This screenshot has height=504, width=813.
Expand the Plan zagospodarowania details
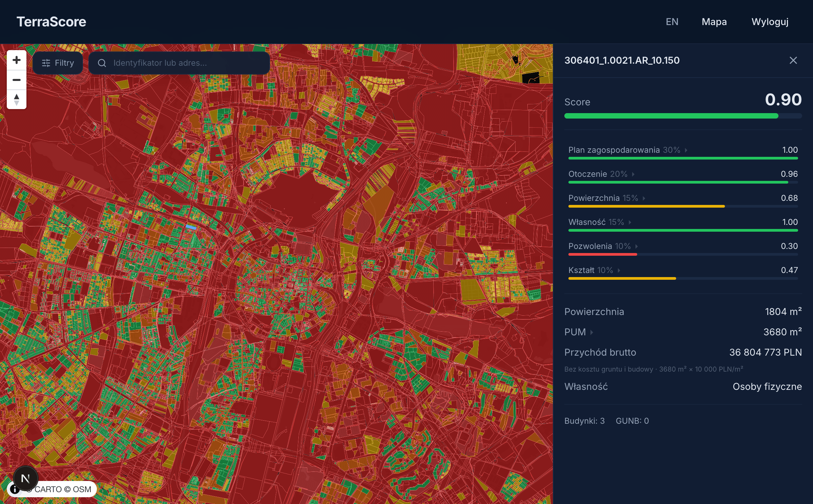pos(686,150)
